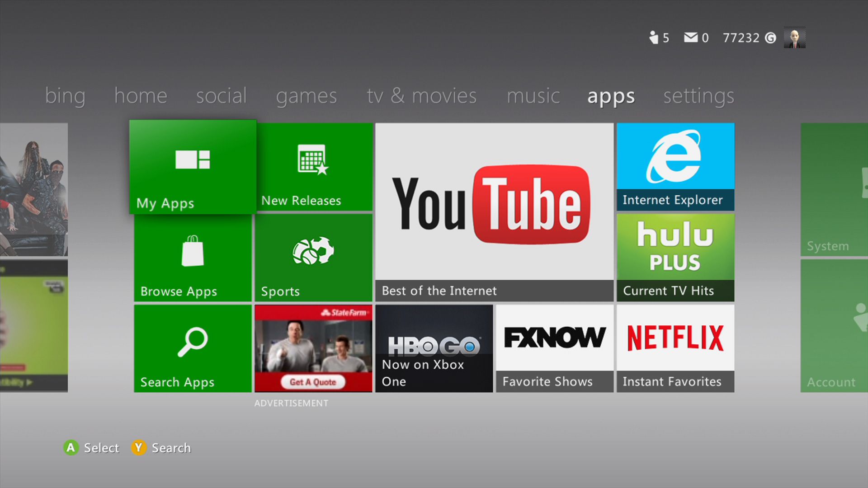Select Search Apps

(192, 348)
